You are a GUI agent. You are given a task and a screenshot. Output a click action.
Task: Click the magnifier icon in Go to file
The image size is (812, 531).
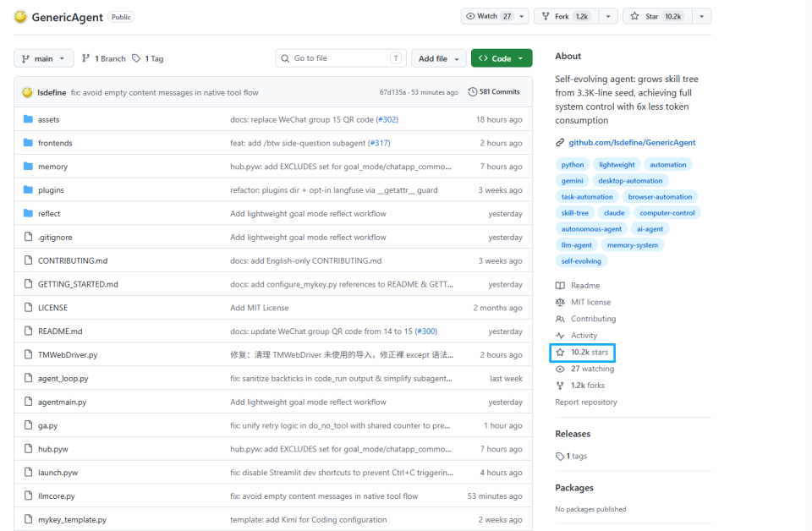coord(285,58)
